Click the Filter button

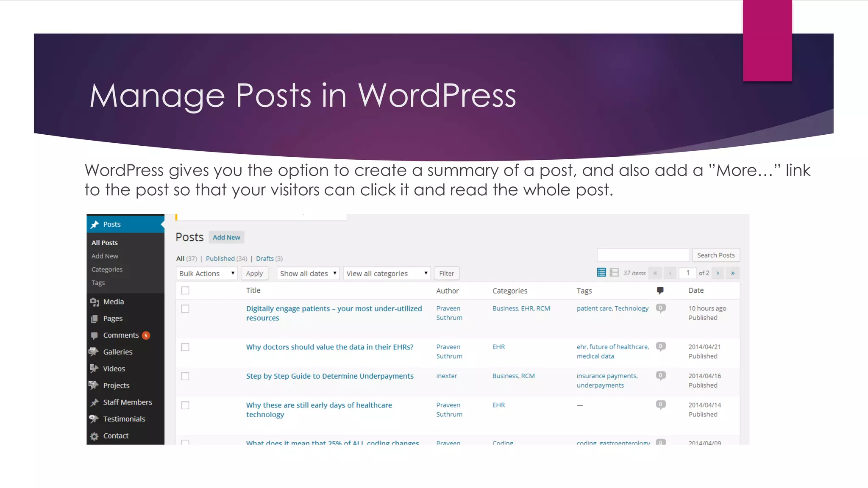point(447,274)
